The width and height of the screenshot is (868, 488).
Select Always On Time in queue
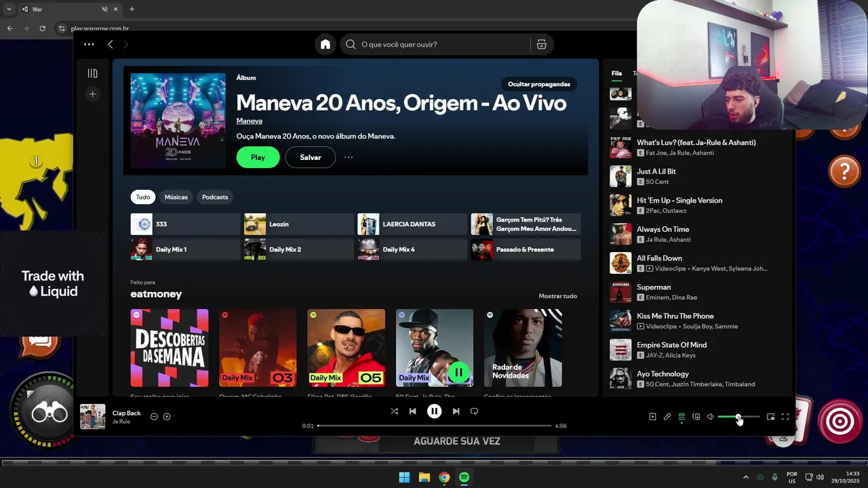pos(696,234)
